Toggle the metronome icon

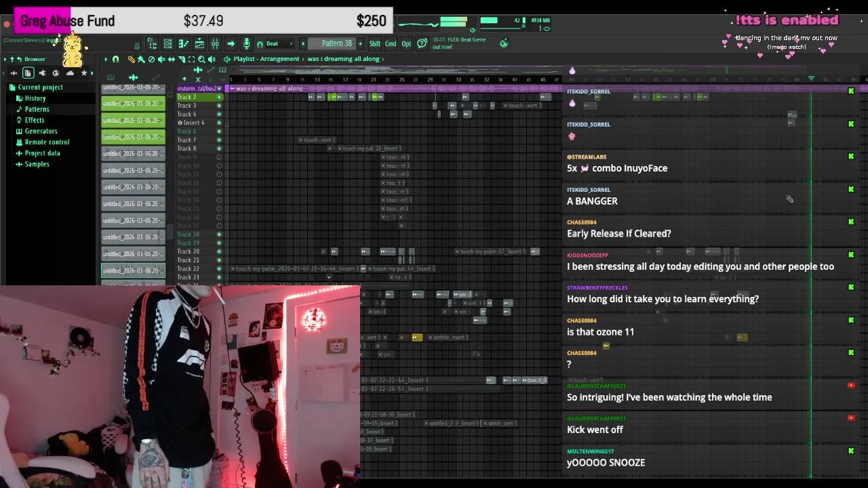(x=136, y=45)
